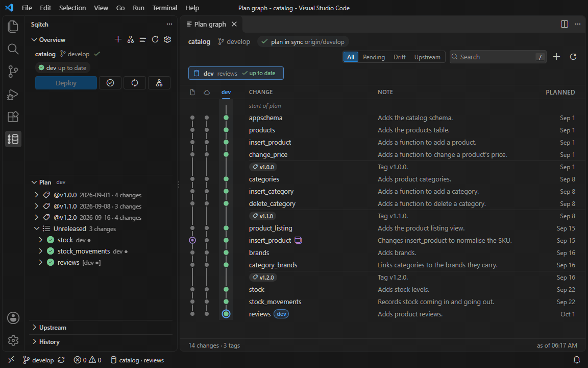Click the hierarchy icon in Overview header
The image size is (588, 368).
click(x=131, y=39)
